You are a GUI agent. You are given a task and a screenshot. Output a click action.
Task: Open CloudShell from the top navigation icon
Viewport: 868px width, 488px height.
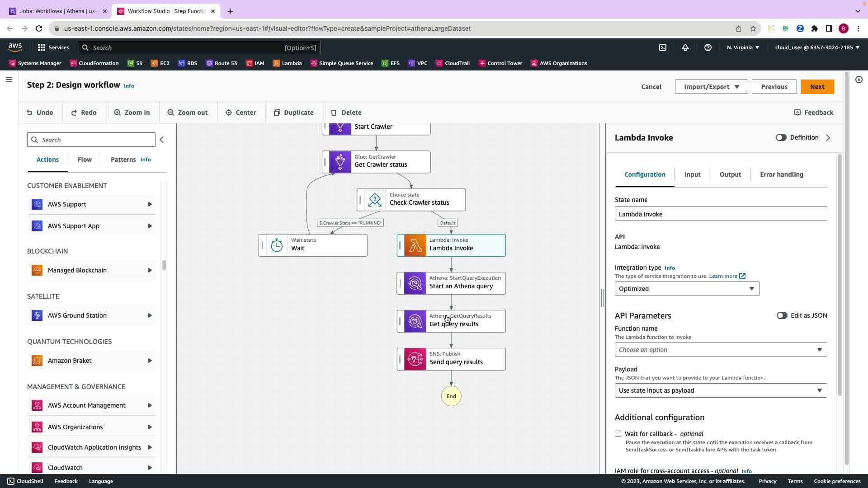point(662,47)
